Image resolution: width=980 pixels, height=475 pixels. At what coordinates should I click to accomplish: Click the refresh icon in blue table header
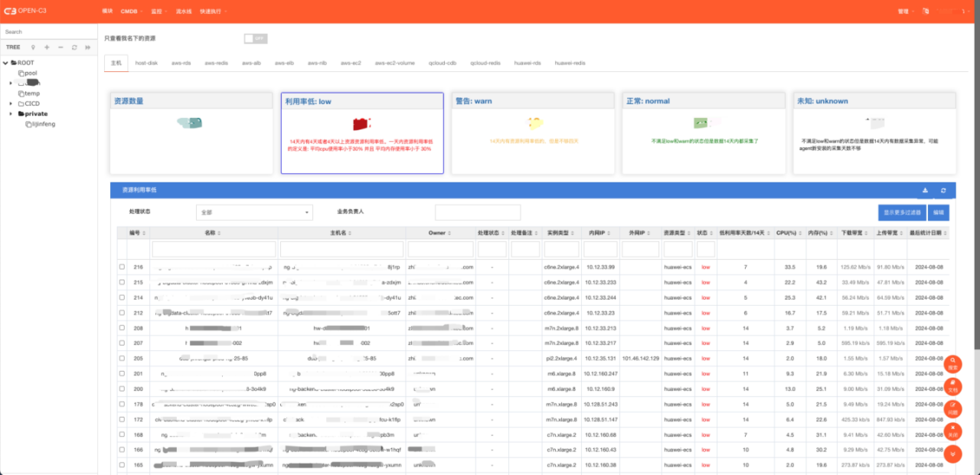point(943,190)
